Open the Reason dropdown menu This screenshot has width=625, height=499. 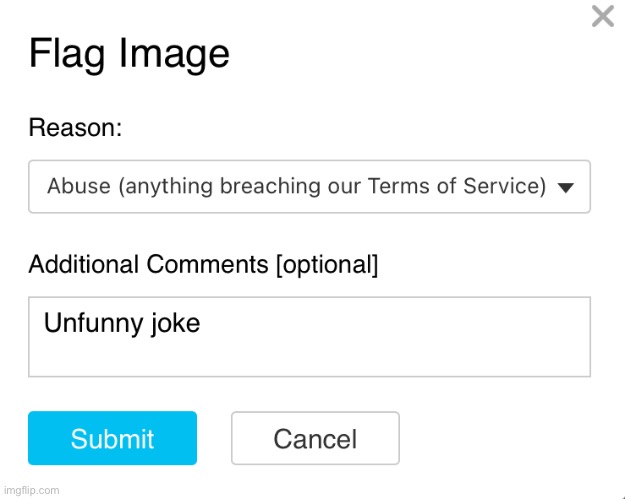pos(309,187)
